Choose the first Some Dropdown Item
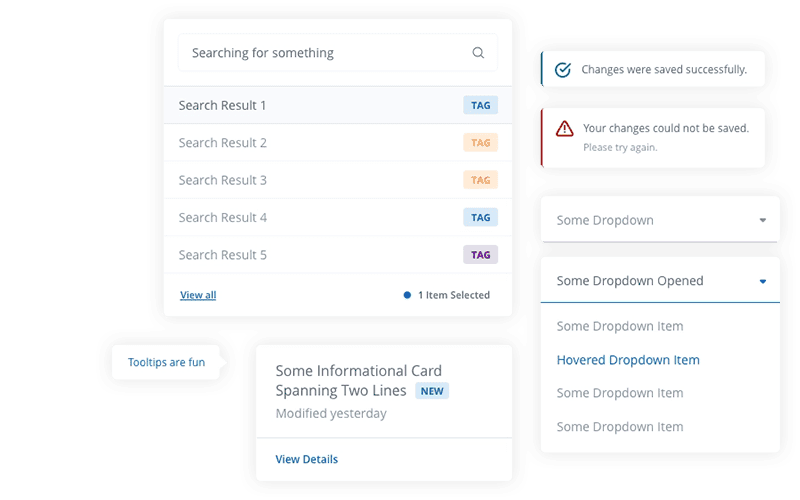The width and height of the screenshot is (800, 500). [620, 326]
